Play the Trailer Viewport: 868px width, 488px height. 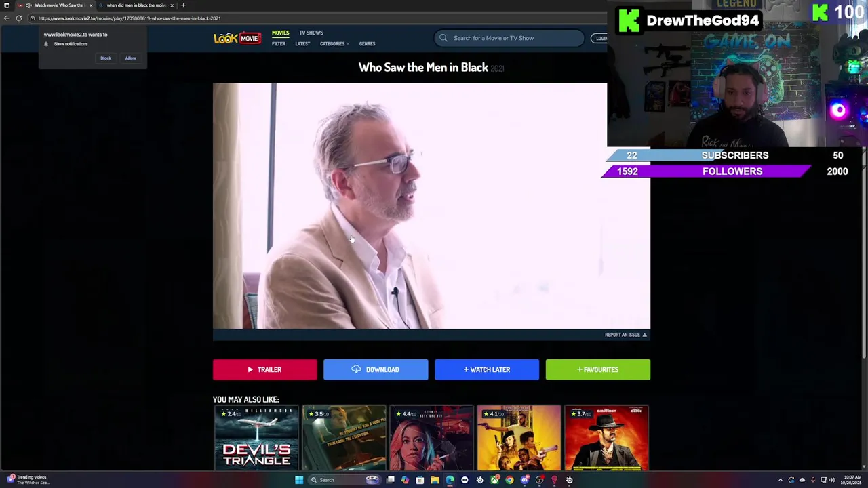(264, 369)
